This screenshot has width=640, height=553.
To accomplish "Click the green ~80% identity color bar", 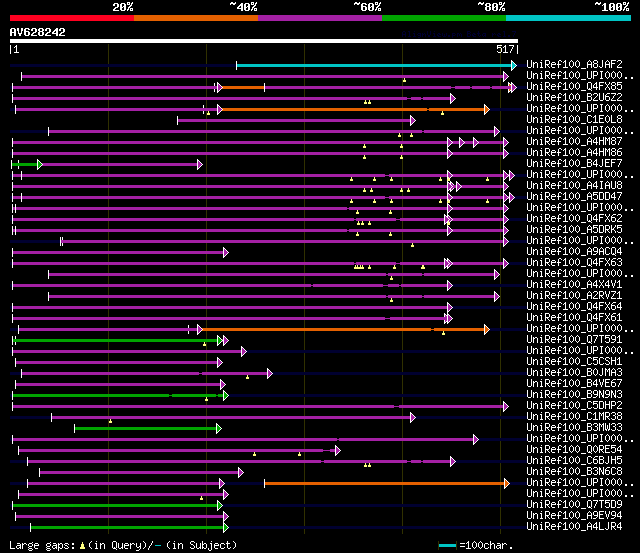I will (444, 18).
